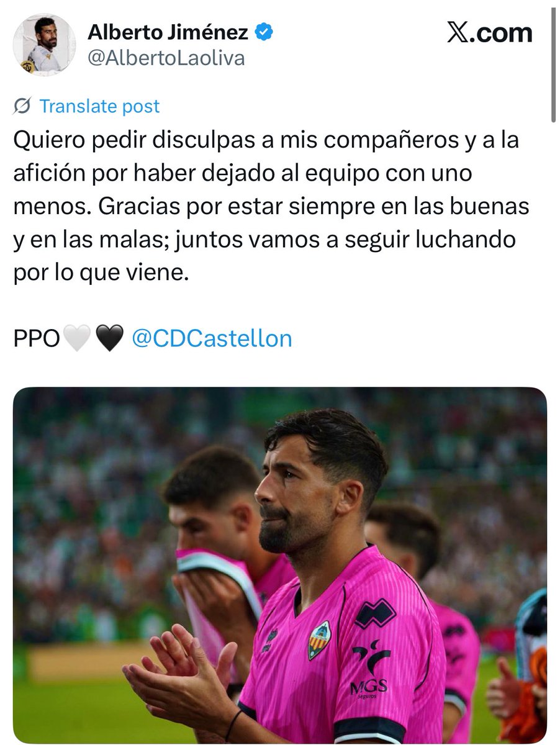
Task: Open the attached photo of the applauding player
Action: (x=280, y=565)
